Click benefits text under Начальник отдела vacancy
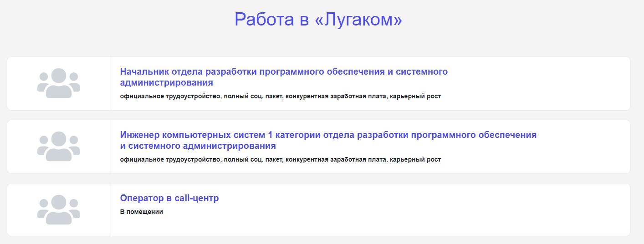Screen dimensions: 644x244 point(281,97)
